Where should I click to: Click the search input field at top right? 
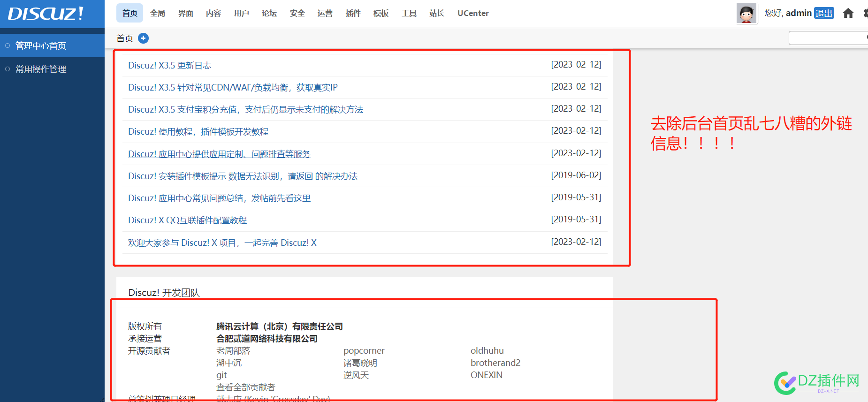828,38
